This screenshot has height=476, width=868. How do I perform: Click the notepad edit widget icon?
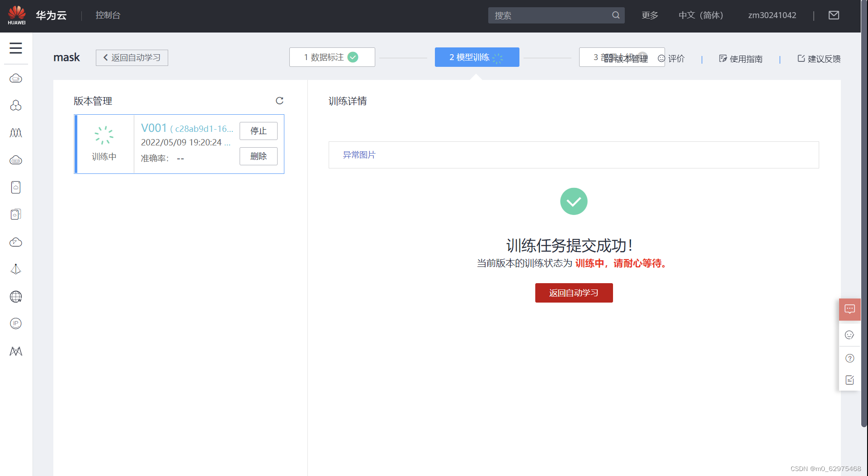(850, 380)
